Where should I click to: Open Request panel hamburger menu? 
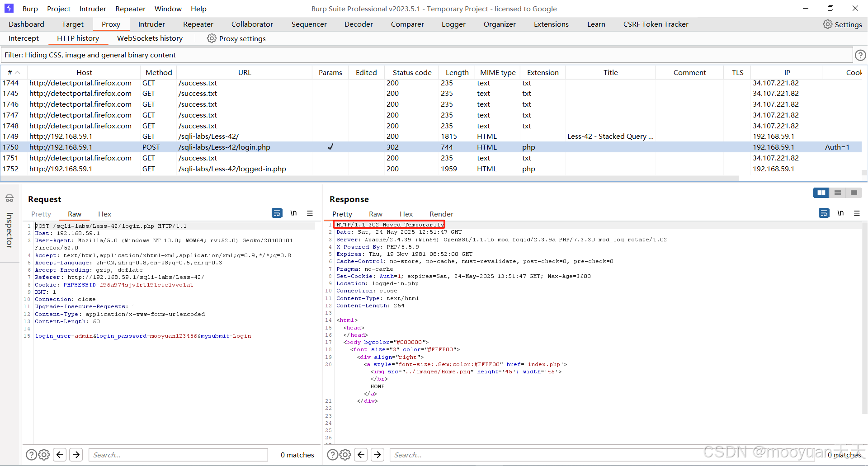click(x=310, y=213)
